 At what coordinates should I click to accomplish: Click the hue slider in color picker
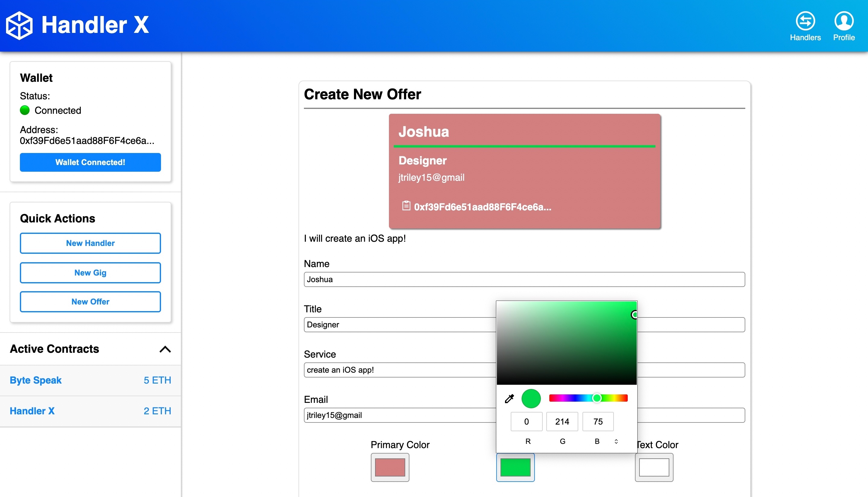[588, 398]
